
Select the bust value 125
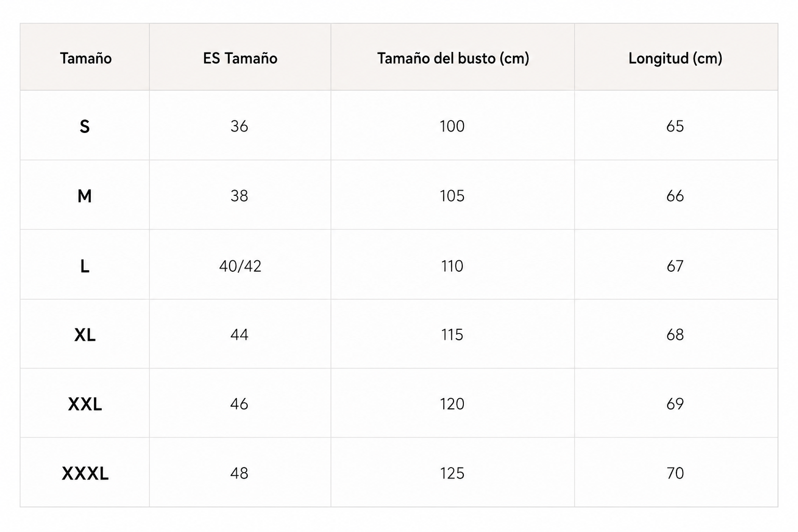452,473
